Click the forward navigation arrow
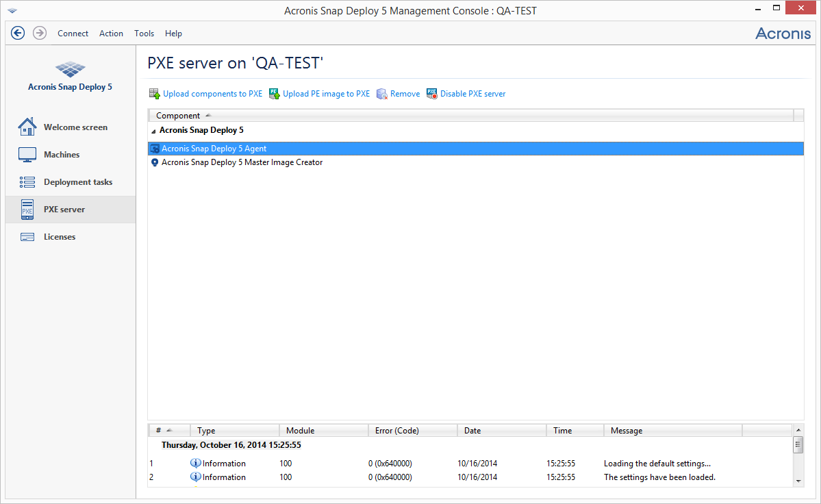 [x=39, y=32]
